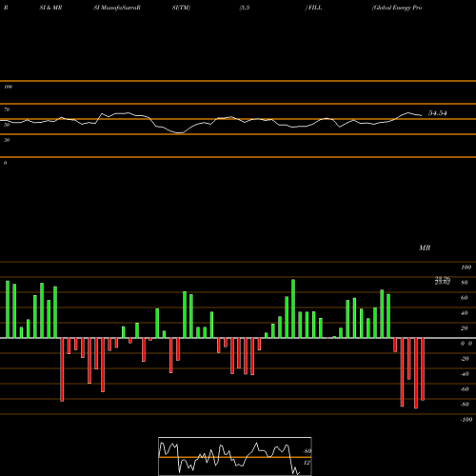Click the "SI(TM)" header label
The height and width of the screenshot is (476, 476).
(181, 8)
